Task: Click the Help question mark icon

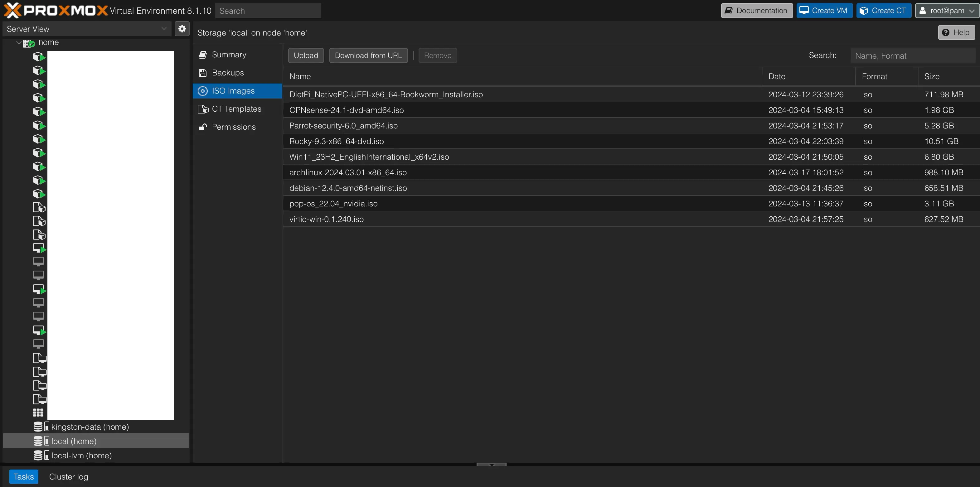Action: 946,32
